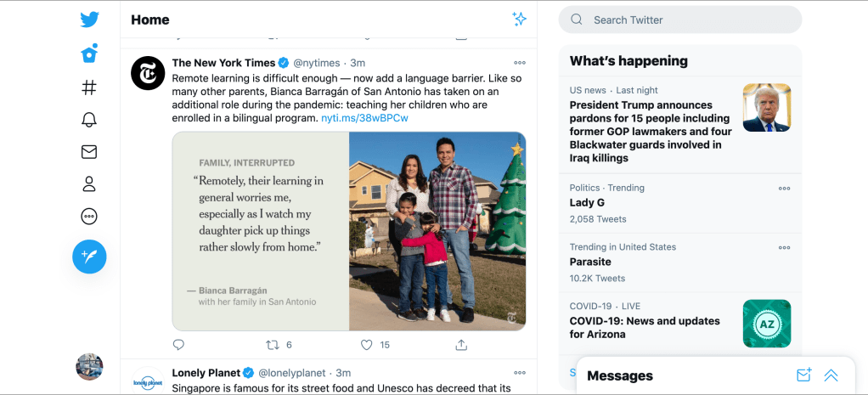
Task: Open the More circle menu in sidebar
Action: point(89,217)
